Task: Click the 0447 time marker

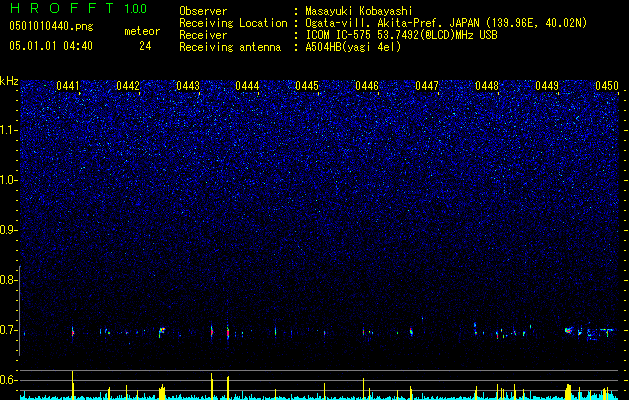Action: [427, 86]
